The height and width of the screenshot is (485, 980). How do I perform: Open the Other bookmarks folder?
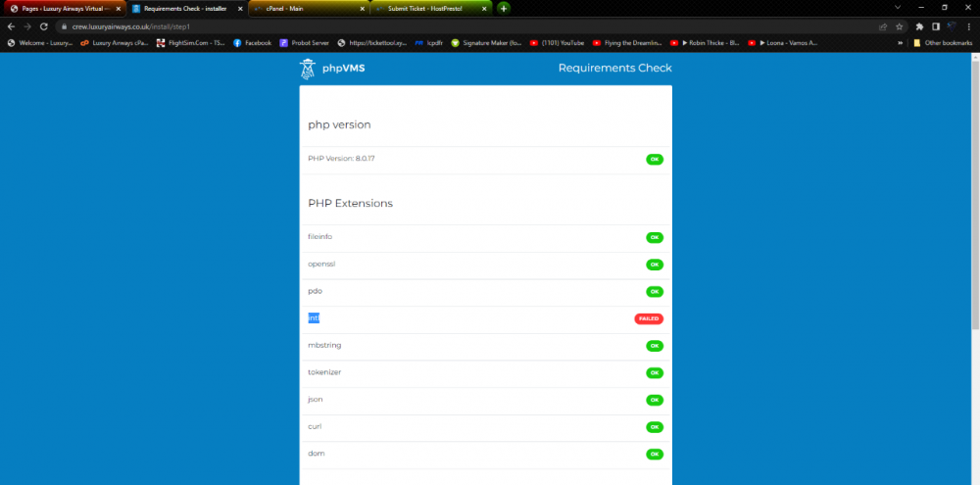click(942, 43)
